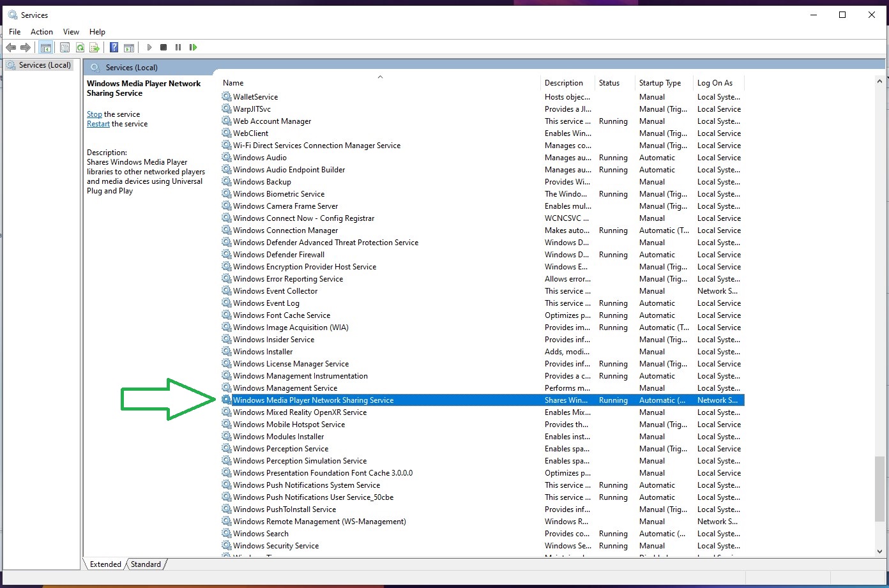Switch to the Standard tab
The width and height of the screenshot is (889, 588).
coord(146,564)
